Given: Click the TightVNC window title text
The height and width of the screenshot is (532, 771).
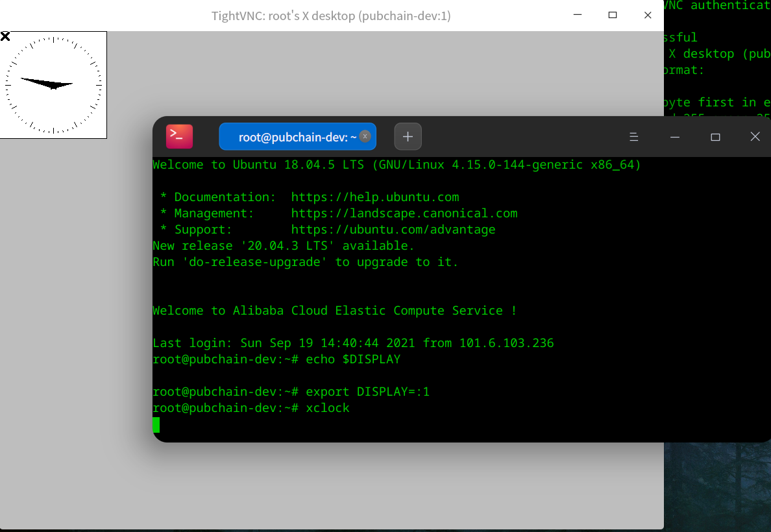Looking at the screenshot, I should point(330,15).
